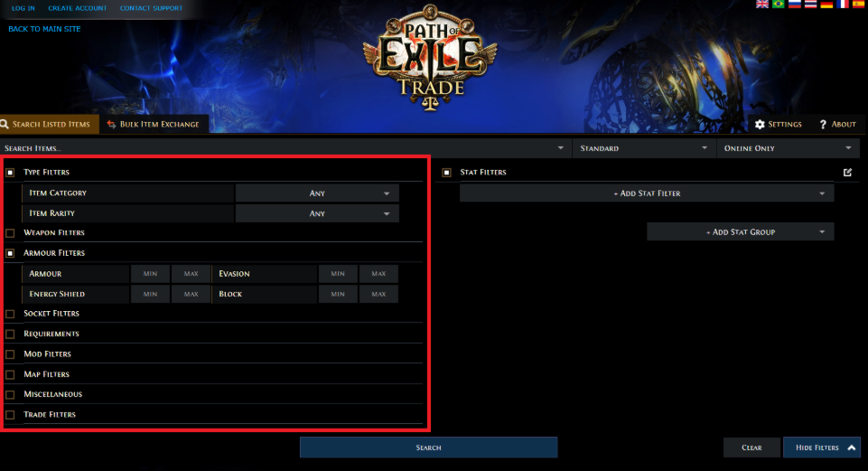
Task: Select the Russian flag language icon
Action: tap(794, 4)
